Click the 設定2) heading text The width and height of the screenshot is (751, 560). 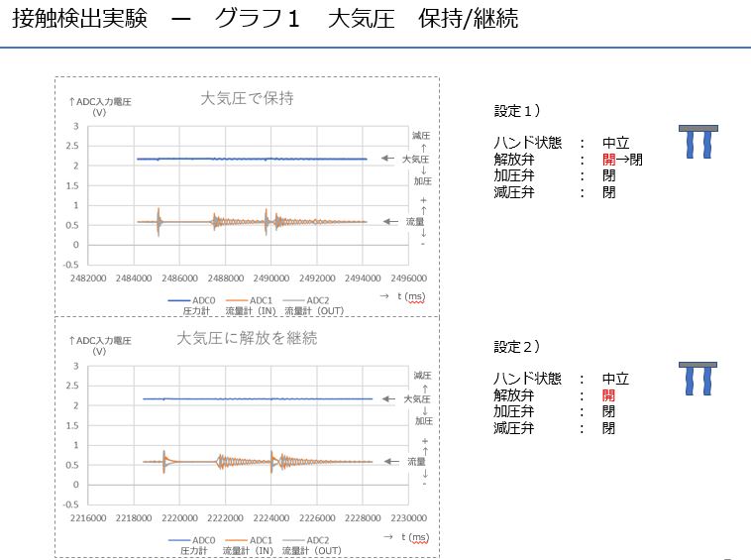point(517,346)
